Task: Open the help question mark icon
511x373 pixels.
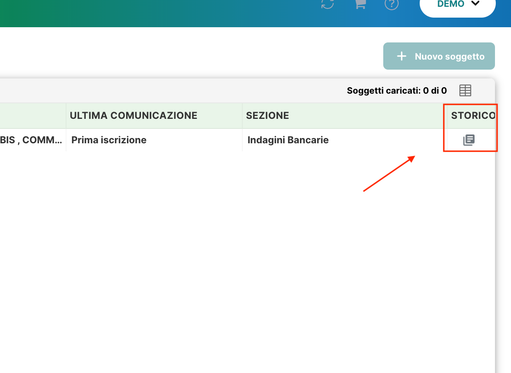Action: click(x=391, y=4)
